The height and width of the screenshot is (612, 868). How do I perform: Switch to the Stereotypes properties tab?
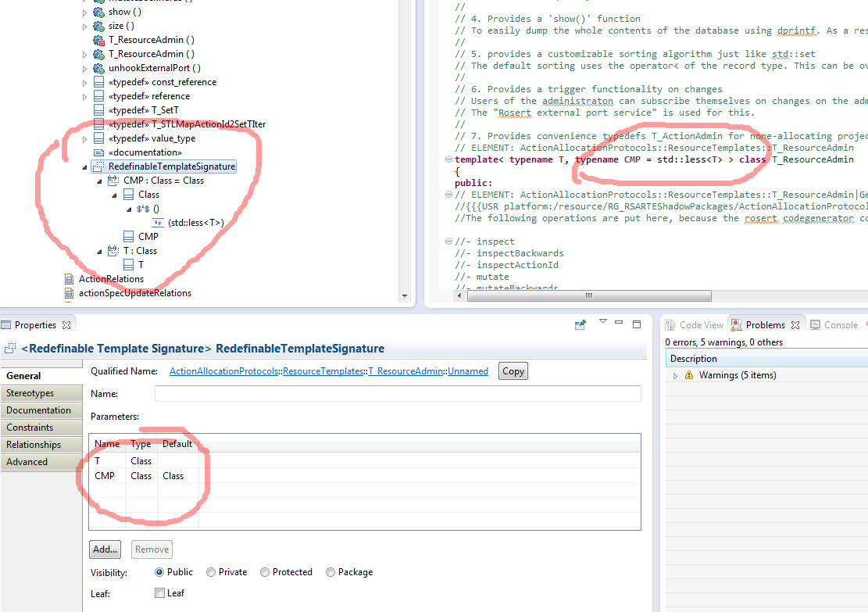pyautogui.click(x=30, y=393)
